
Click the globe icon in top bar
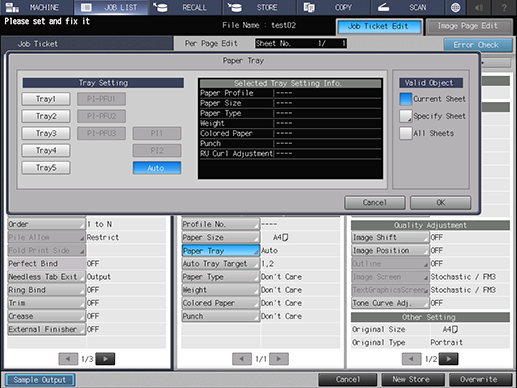[455, 7]
